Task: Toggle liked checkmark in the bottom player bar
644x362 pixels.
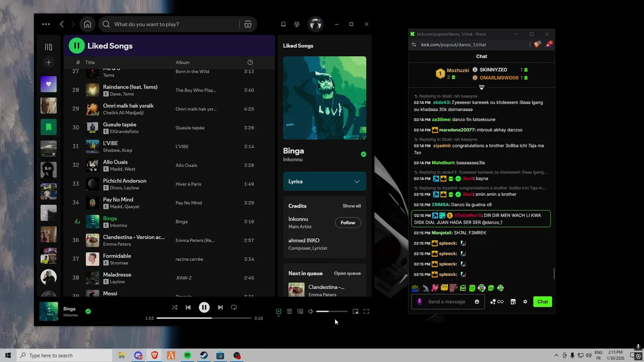Action: pos(88,311)
